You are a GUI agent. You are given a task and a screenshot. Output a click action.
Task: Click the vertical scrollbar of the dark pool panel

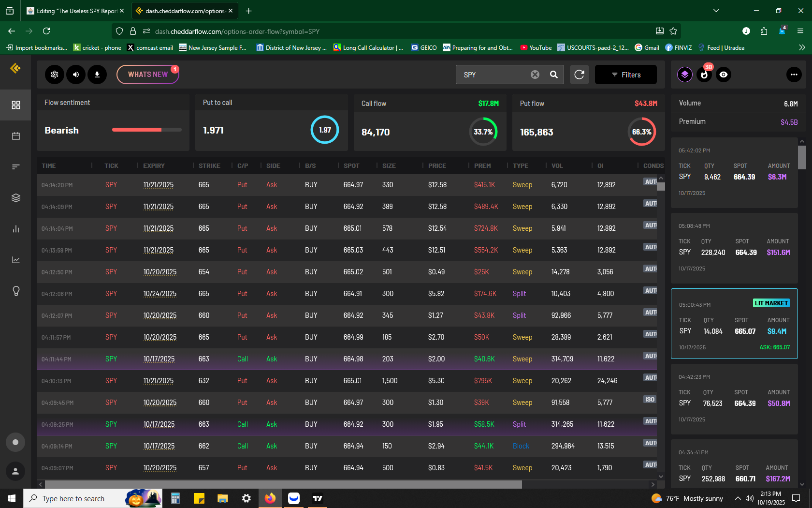802,157
